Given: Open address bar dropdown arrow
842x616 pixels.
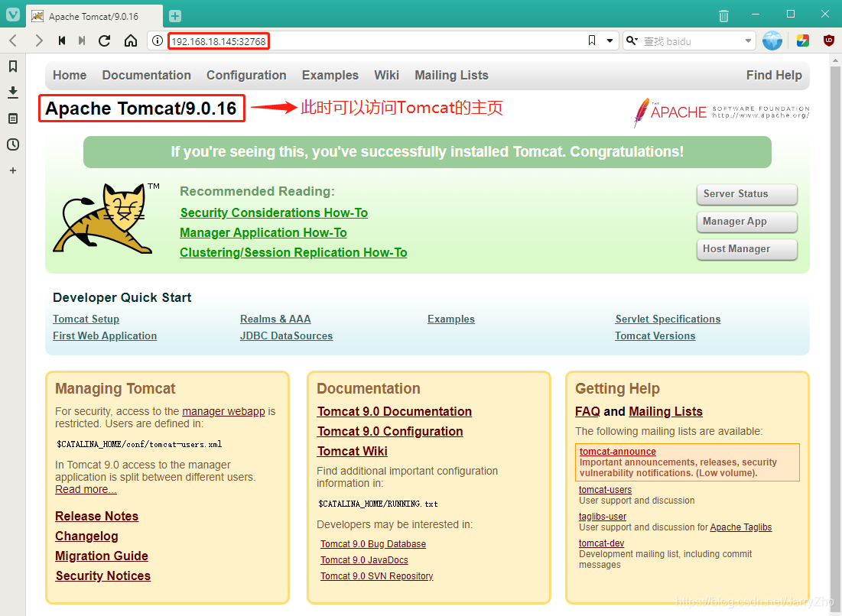Looking at the screenshot, I should coord(610,41).
